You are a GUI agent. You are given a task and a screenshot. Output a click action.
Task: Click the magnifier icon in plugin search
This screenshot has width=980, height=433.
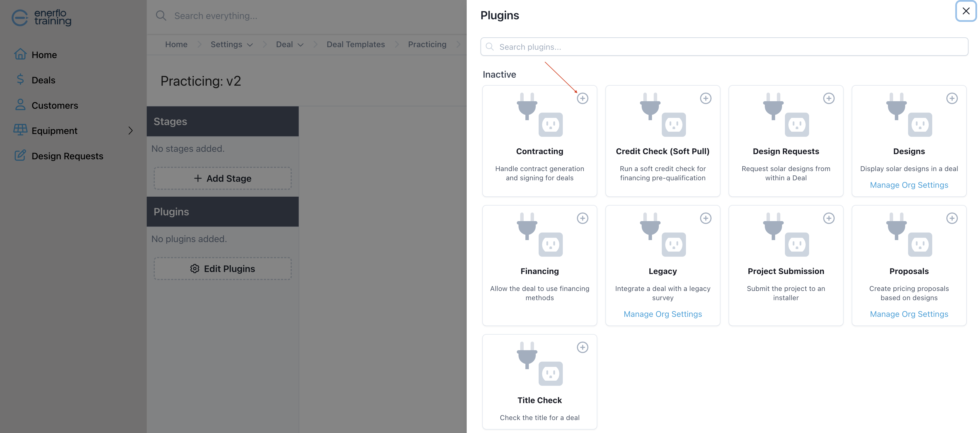(490, 47)
